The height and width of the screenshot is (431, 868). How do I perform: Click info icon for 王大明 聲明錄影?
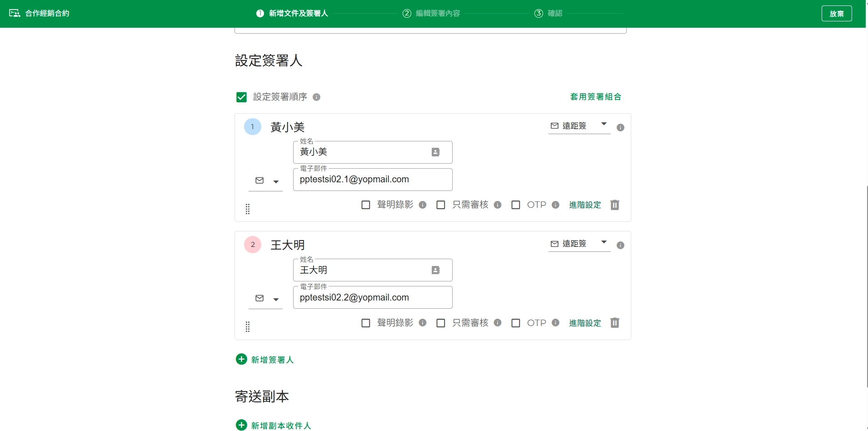pyautogui.click(x=423, y=323)
